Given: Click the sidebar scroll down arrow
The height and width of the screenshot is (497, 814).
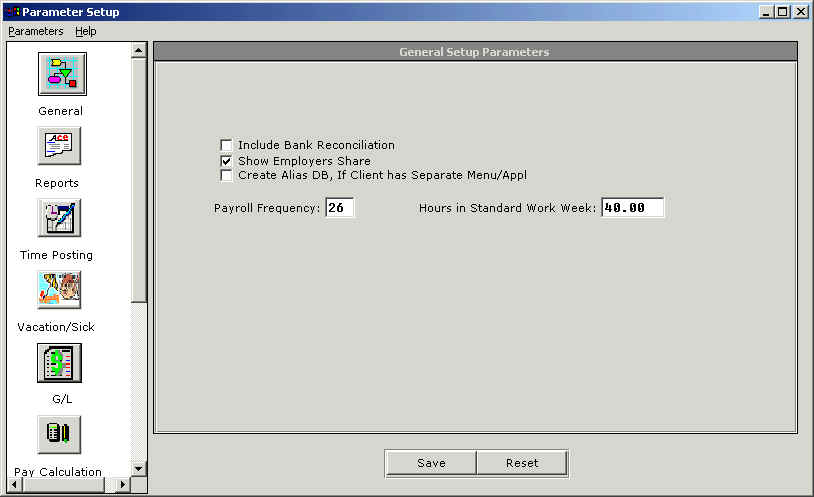Looking at the screenshot, I should click(x=139, y=468).
